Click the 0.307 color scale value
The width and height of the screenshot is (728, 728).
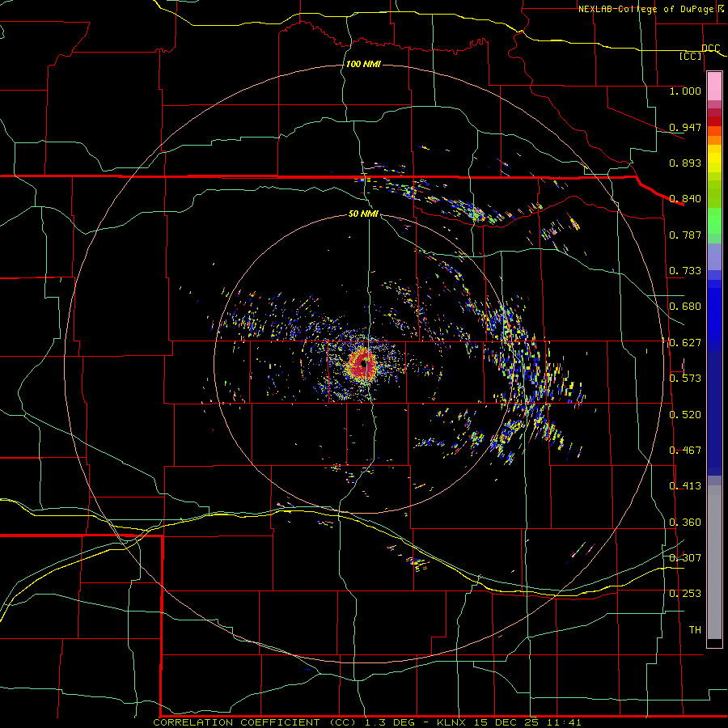(685, 558)
